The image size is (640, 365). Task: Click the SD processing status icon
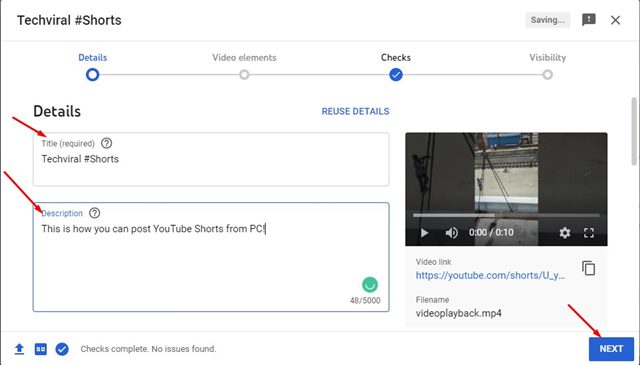(41, 349)
